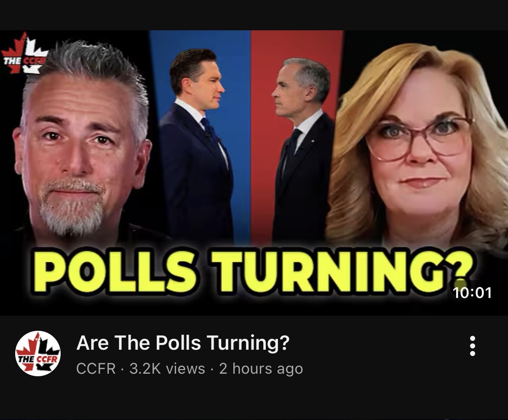Open the video titled Are The Polls Turning?
The width and height of the screenshot is (508, 420).
click(x=183, y=343)
